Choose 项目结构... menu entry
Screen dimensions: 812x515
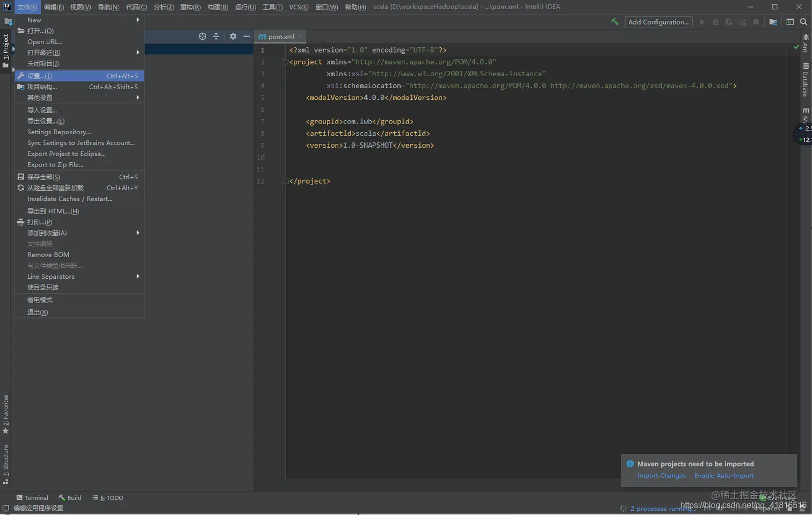point(79,87)
